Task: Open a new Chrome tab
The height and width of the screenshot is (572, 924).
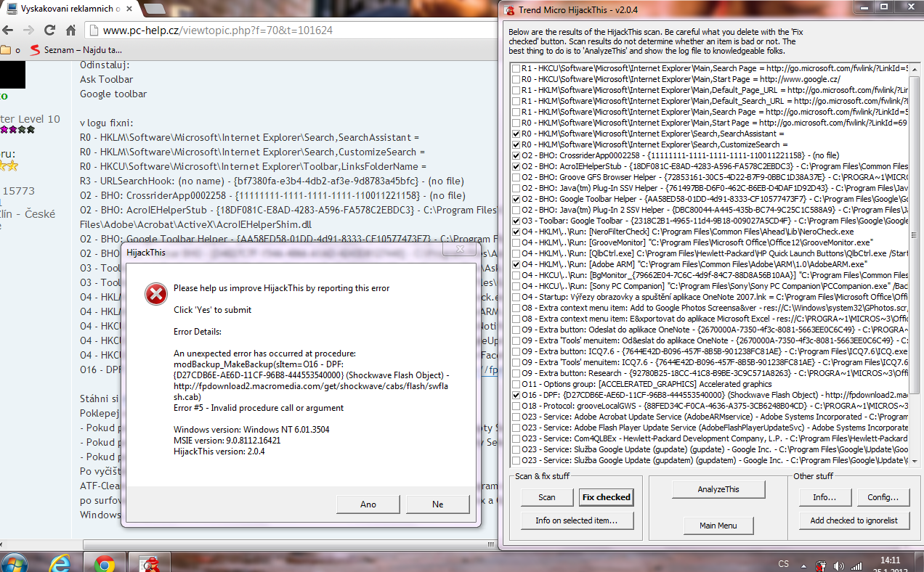Action: 154,9
